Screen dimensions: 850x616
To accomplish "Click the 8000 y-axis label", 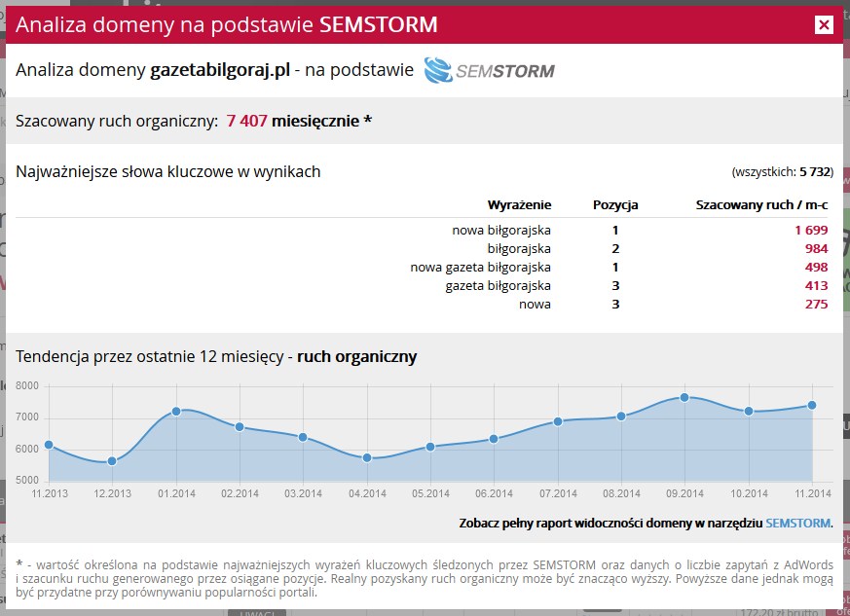I will [27, 385].
